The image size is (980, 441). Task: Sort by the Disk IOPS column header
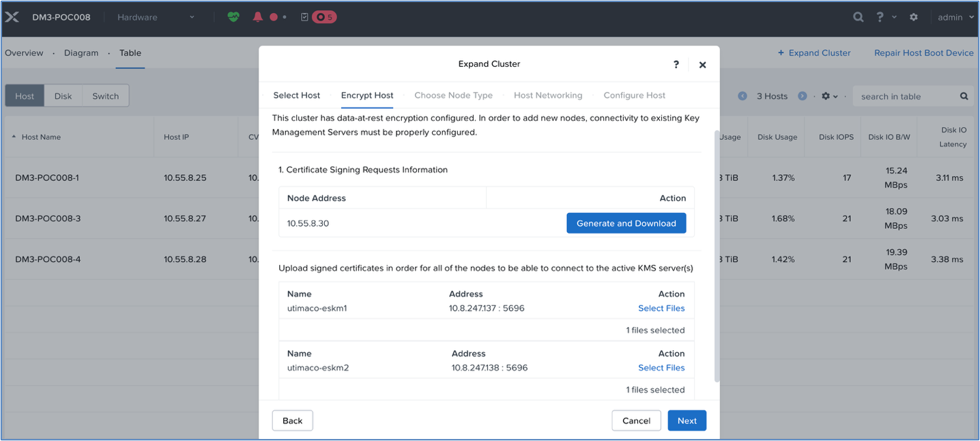pyautogui.click(x=836, y=137)
